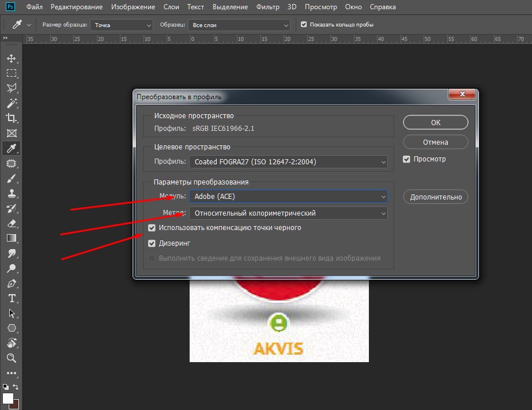Select the Magic Wand tool

[11, 103]
